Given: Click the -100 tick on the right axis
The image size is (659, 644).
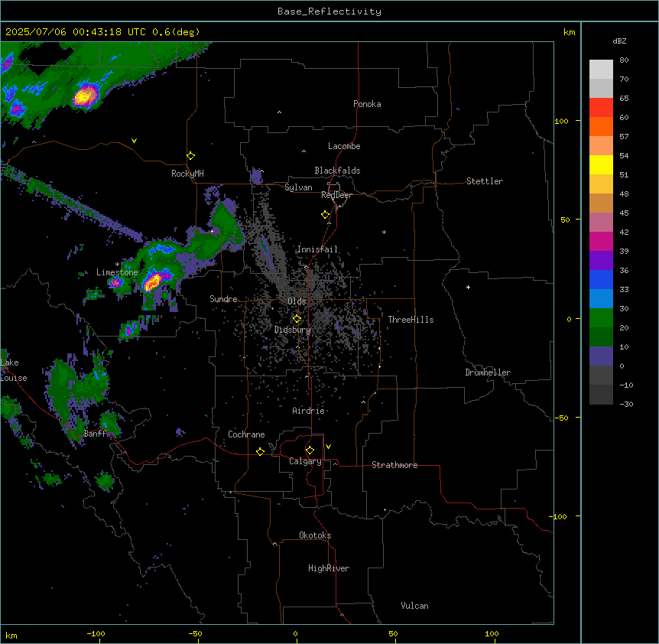Looking at the screenshot, I should pos(560,516).
